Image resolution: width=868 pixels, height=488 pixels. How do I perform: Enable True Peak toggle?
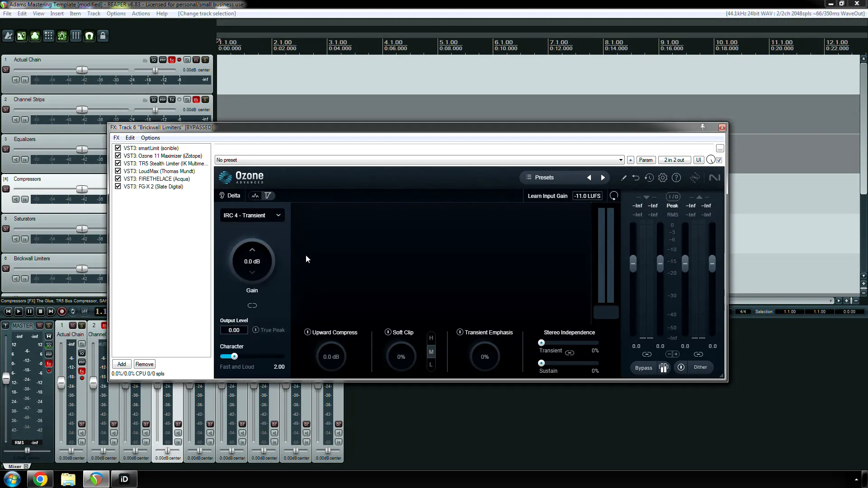coord(255,330)
